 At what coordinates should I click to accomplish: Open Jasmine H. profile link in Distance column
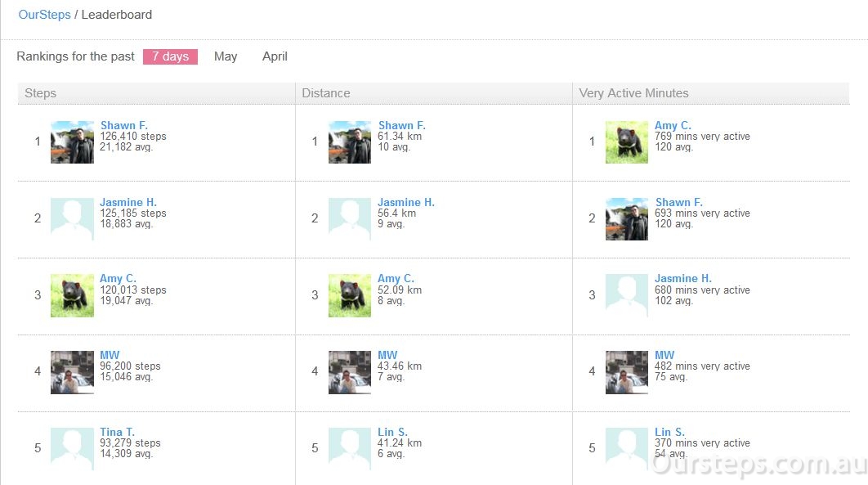click(405, 202)
